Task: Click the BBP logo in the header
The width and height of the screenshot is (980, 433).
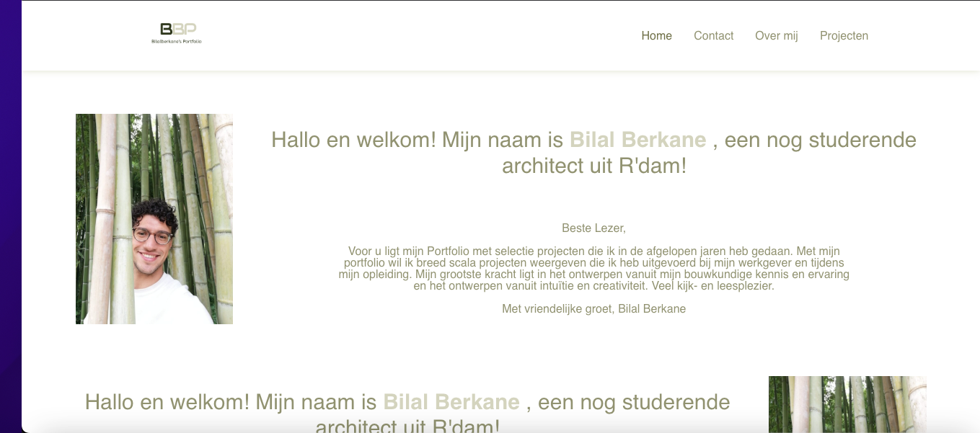Action: tap(177, 30)
